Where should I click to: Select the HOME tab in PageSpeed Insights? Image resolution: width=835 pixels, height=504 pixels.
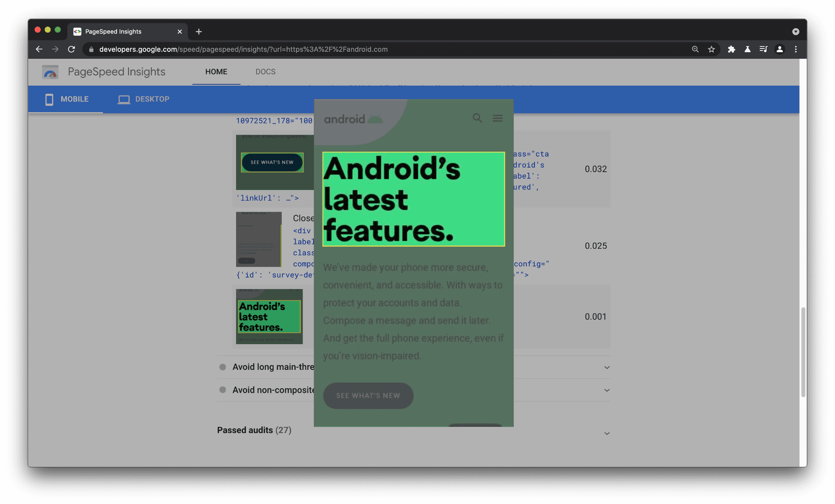pos(216,71)
